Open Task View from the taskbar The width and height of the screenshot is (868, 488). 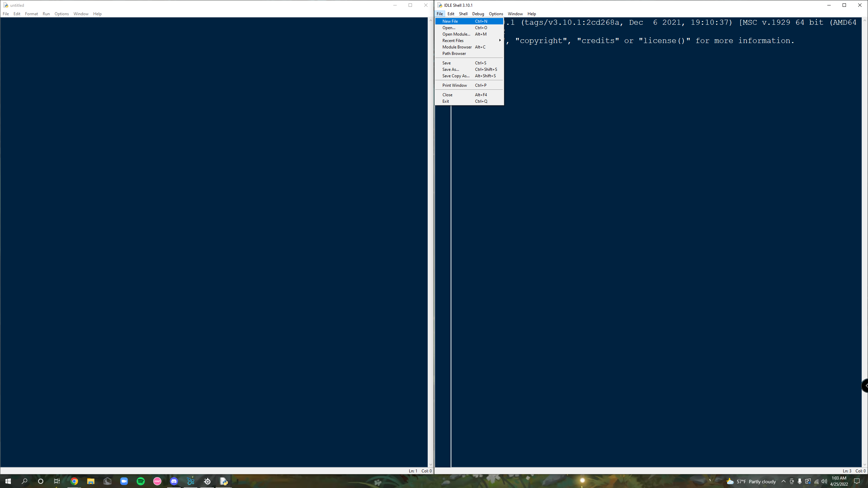pyautogui.click(x=57, y=481)
